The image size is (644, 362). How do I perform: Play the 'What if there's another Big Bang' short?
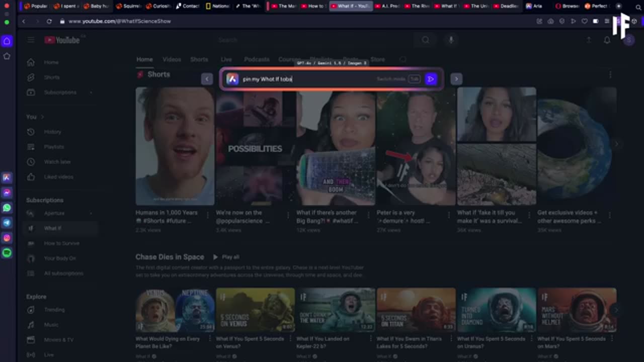336,146
